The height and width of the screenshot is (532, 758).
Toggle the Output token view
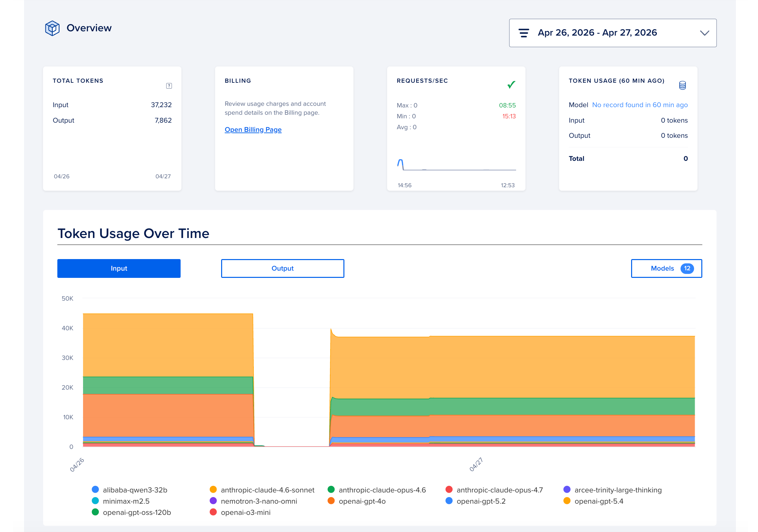282,268
